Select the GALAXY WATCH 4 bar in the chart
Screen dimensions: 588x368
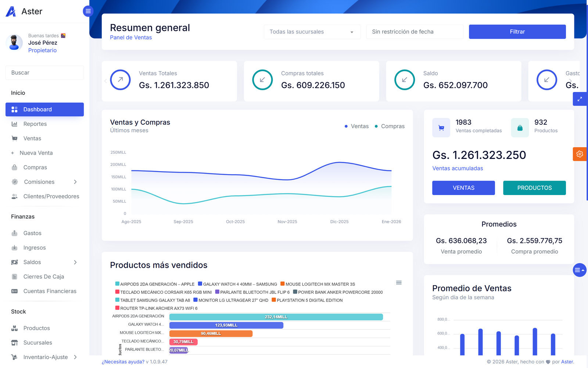pos(226,325)
